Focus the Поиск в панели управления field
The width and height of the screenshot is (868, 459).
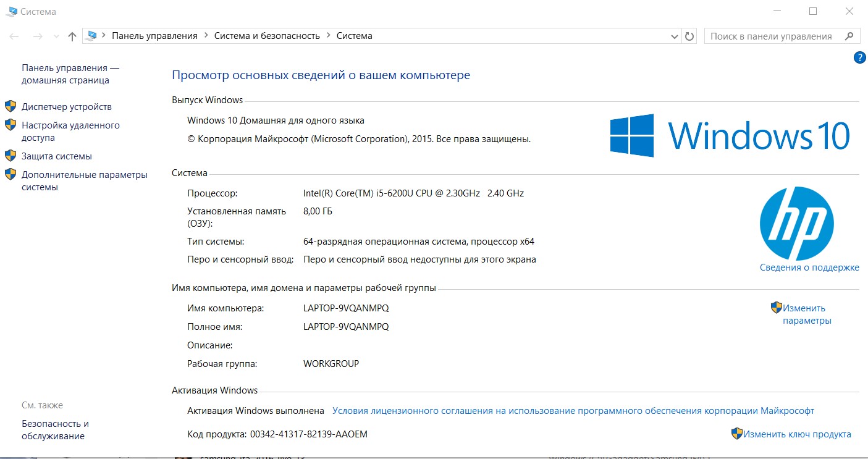[782, 36]
